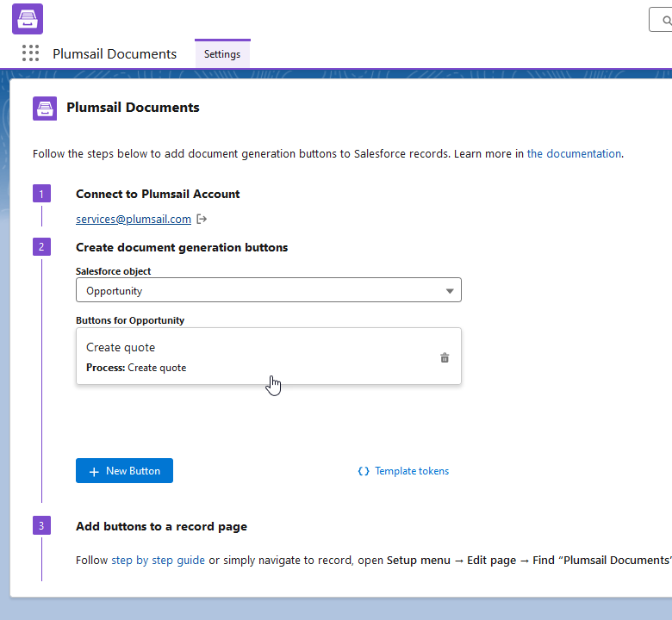The width and height of the screenshot is (672, 620).
Task: Open the Create quote button card
Action: [268, 356]
